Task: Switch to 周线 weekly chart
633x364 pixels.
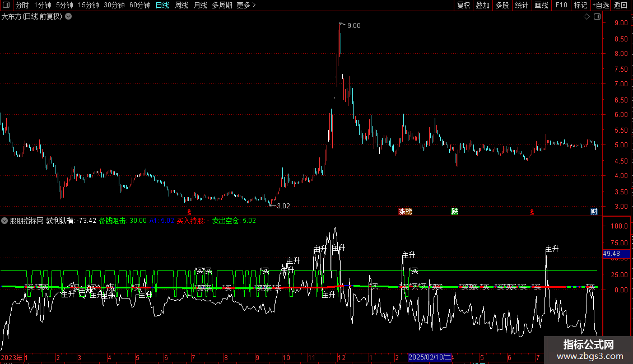Action: (x=181, y=5)
